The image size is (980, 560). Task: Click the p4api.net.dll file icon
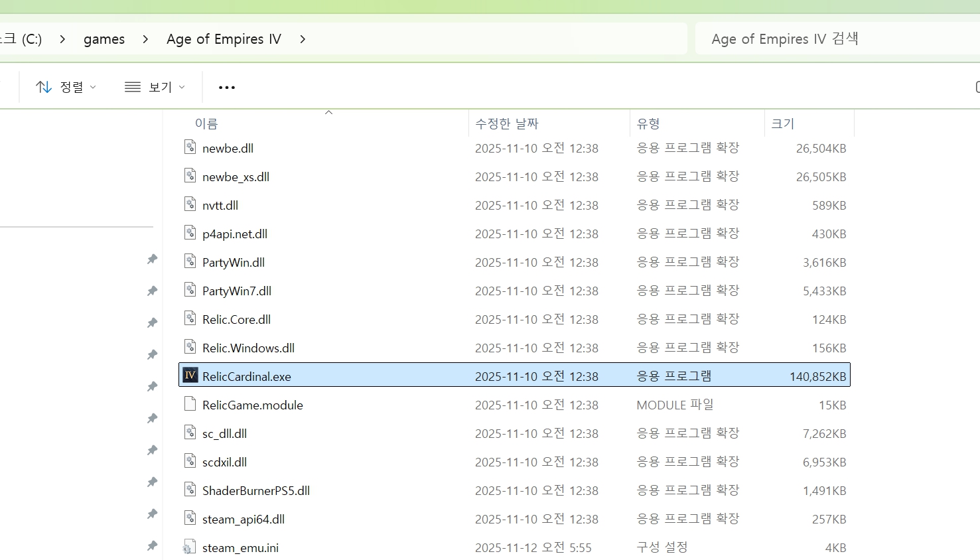[x=190, y=233]
